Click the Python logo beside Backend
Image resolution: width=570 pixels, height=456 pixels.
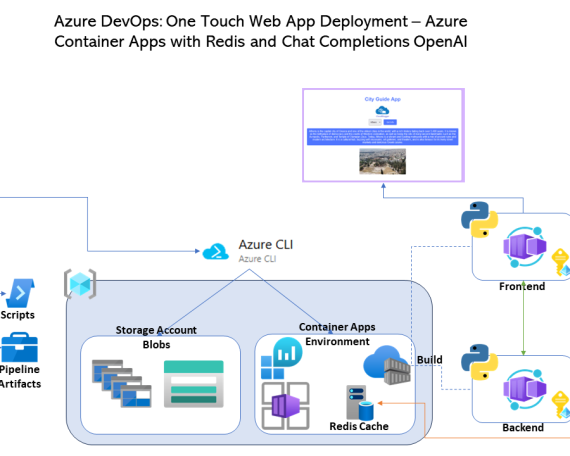[479, 362]
